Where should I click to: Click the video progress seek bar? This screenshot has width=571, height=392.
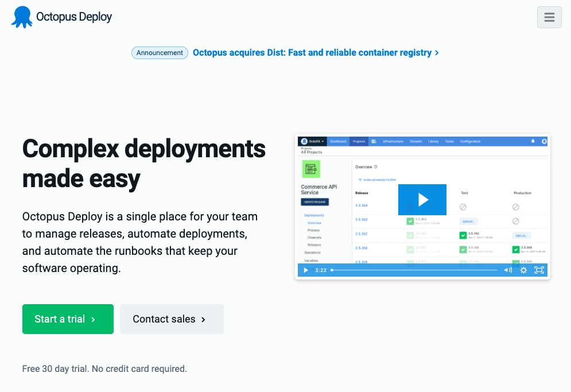(413, 270)
